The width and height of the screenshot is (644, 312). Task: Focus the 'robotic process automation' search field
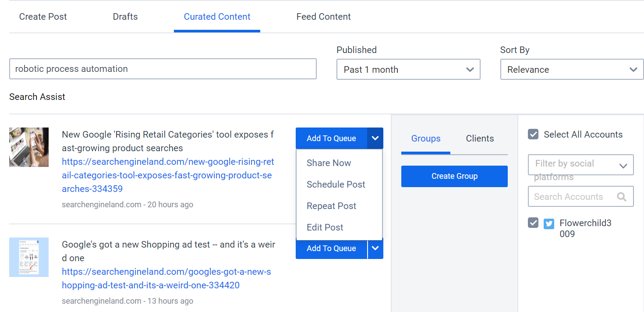click(x=163, y=69)
